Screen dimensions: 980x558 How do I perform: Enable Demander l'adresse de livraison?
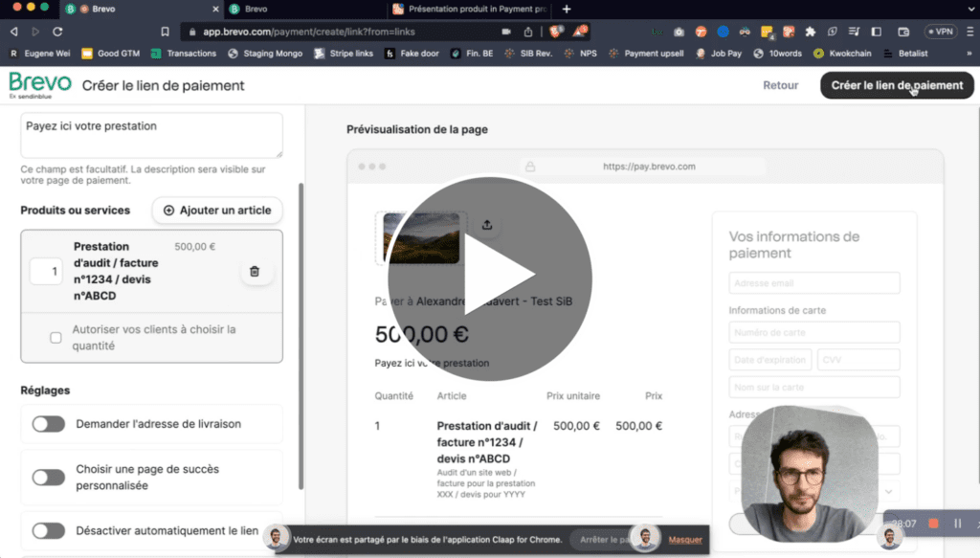coord(48,424)
